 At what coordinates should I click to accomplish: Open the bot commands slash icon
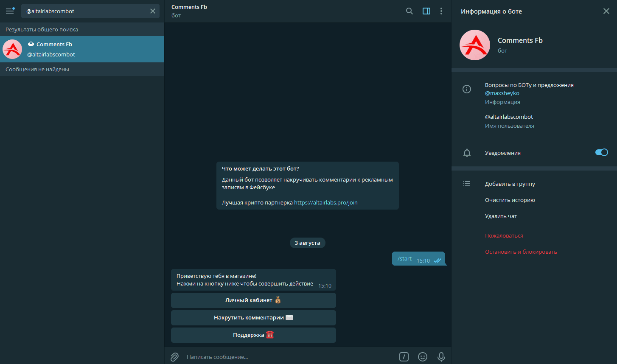point(404,357)
